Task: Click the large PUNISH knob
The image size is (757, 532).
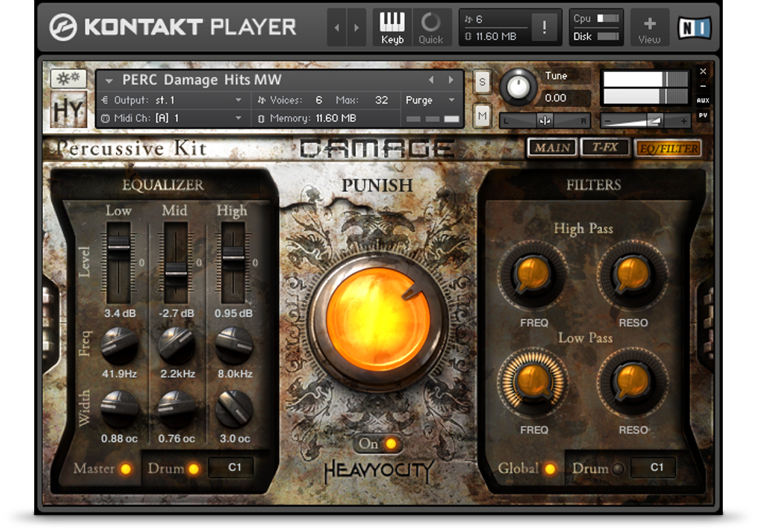Action: [378, 320]
